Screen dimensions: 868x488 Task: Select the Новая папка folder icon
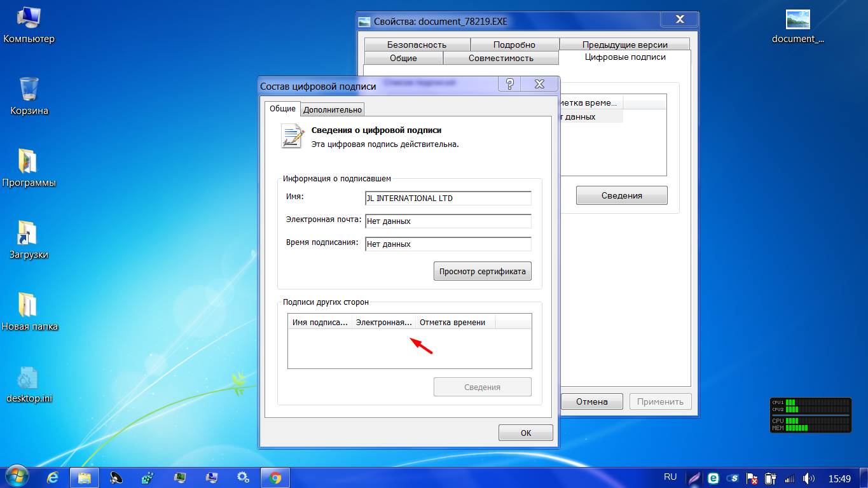pos(29,312)
